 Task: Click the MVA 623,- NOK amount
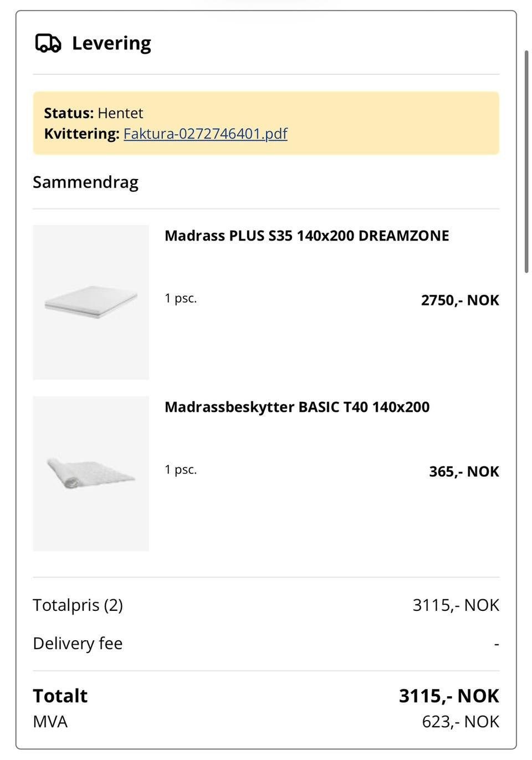click(x=461, y=722)
